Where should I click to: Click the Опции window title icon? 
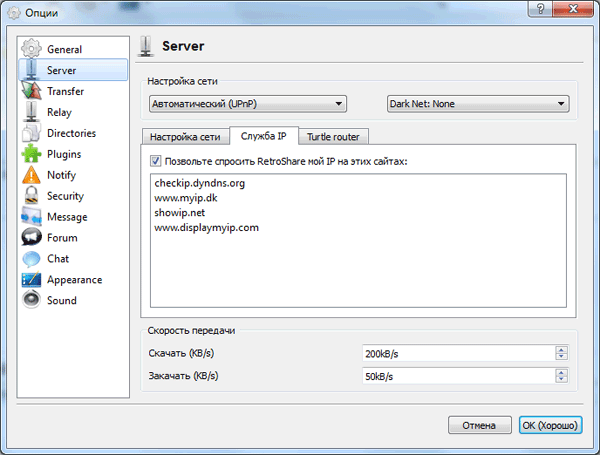pos(14,13)
